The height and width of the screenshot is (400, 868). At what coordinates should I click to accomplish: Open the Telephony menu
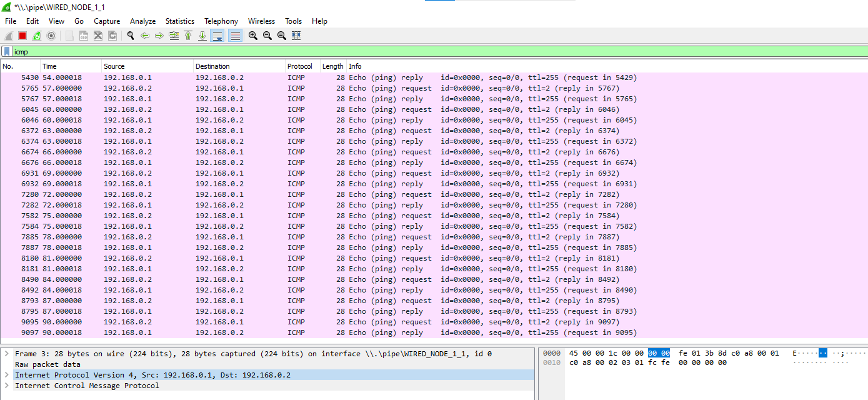tap(221, 21)
